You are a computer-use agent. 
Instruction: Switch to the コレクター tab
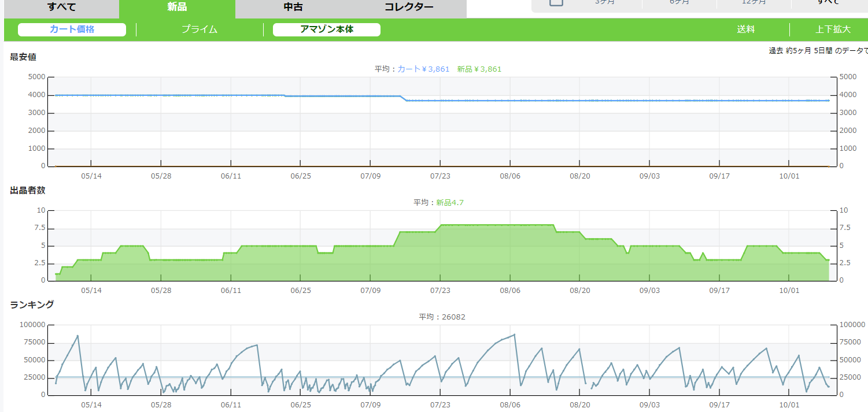pos(408,8)
